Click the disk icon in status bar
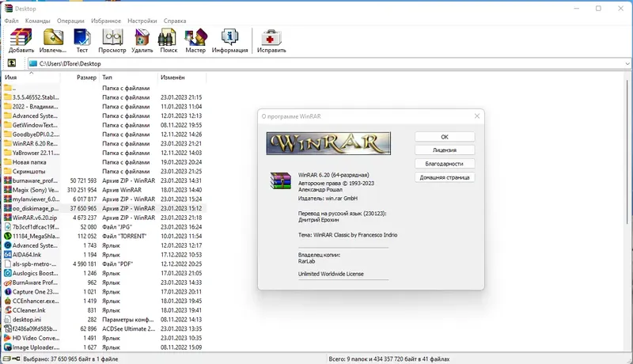Viewport: 633px width, 364px height. [7, 358]
